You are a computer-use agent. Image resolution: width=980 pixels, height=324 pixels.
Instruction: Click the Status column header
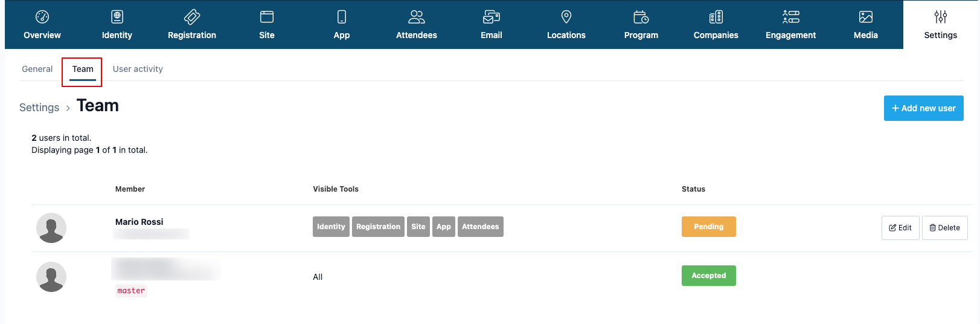click(693, 189)
